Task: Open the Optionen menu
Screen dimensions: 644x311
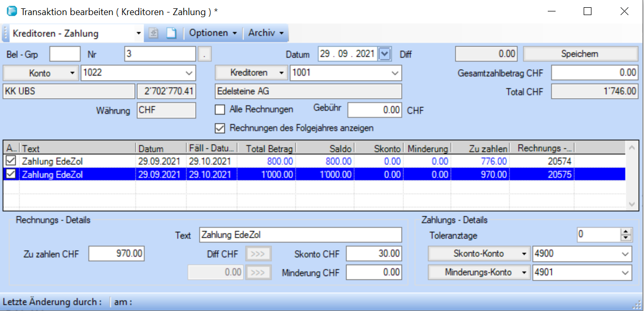Action: tap(213, 33)
